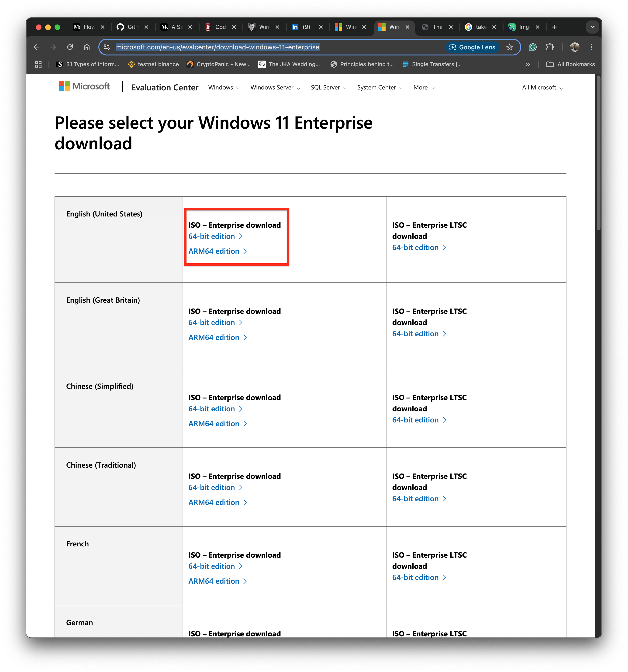Viewport: 628px width, 672px height.
Task: Open the 31 Types of Inform bookmark
Action: point(88,64)
